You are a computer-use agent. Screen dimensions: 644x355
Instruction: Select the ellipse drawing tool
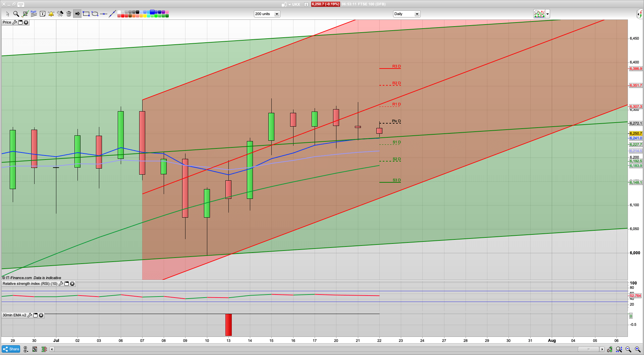point(95,14)
